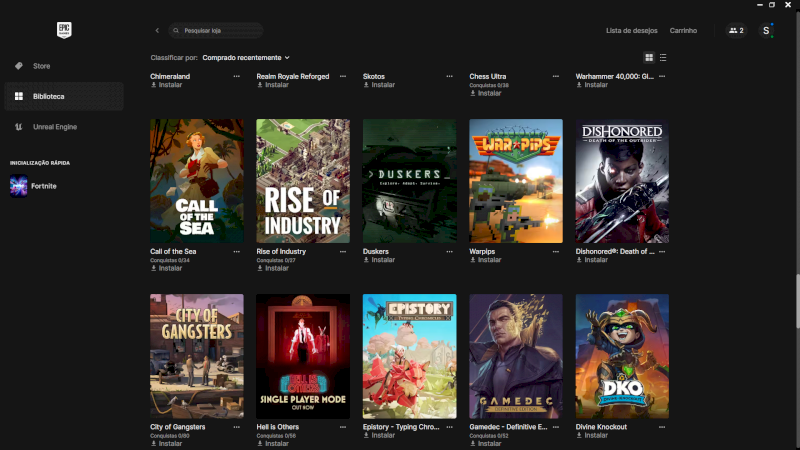Image resolution: width=800 pixels, height=450 pixels.
Task: Switch to list view layout
Action: click(x=663, y=58)
